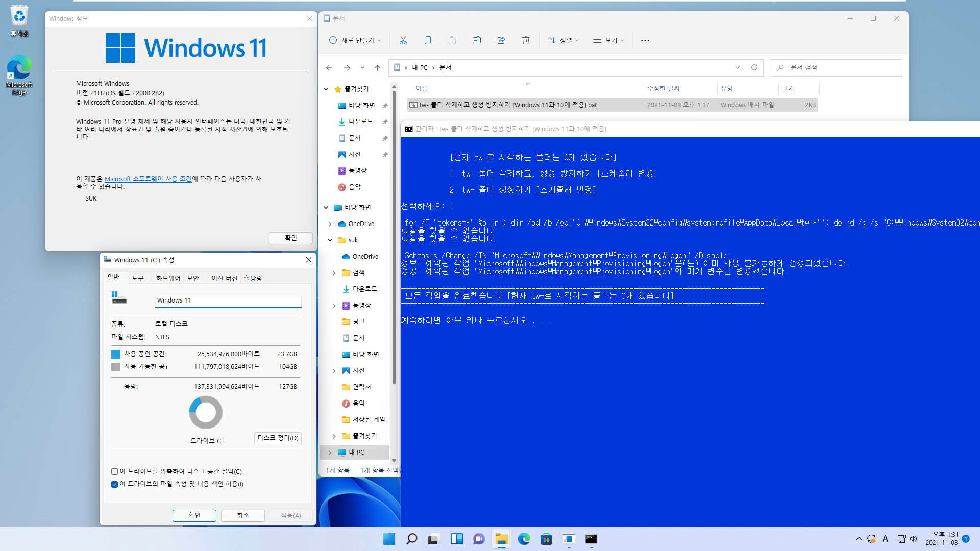This screenshot has height=551, width=980.
Task: Switch to the 할당량 tab
Action: [x=253, y=278]
